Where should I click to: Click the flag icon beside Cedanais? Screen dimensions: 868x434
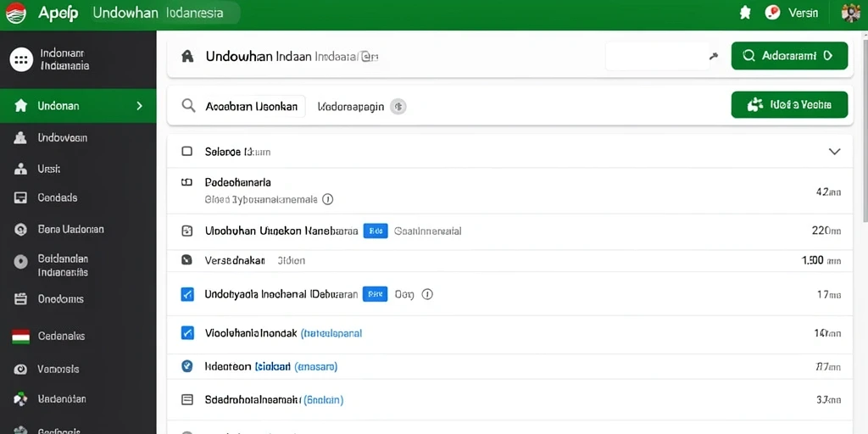point(20,336)
